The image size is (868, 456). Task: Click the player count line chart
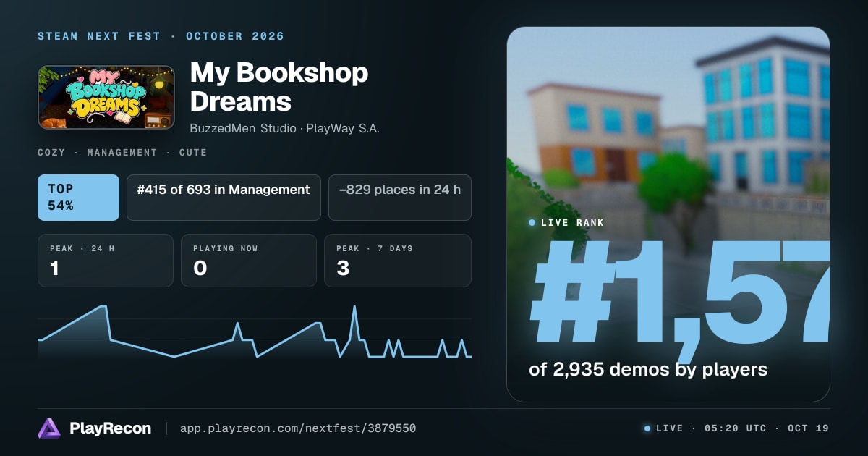pyautogui.click(x=255, y=332)
